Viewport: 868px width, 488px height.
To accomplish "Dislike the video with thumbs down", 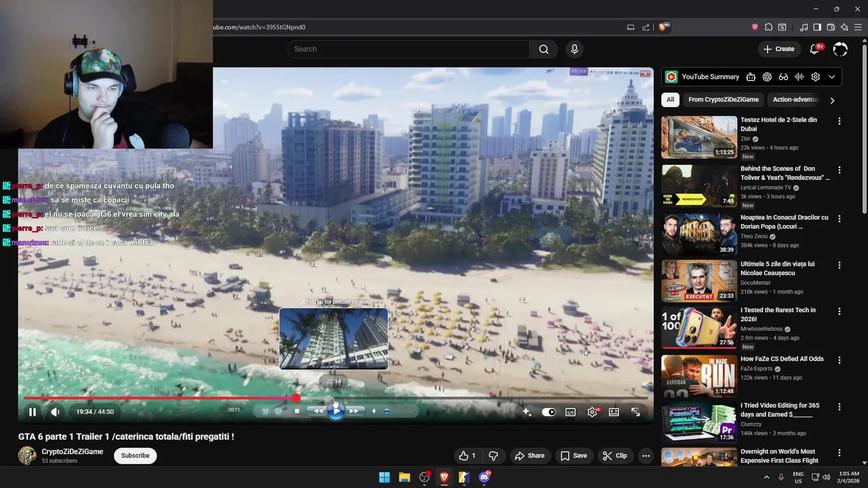I will point(493,455).
